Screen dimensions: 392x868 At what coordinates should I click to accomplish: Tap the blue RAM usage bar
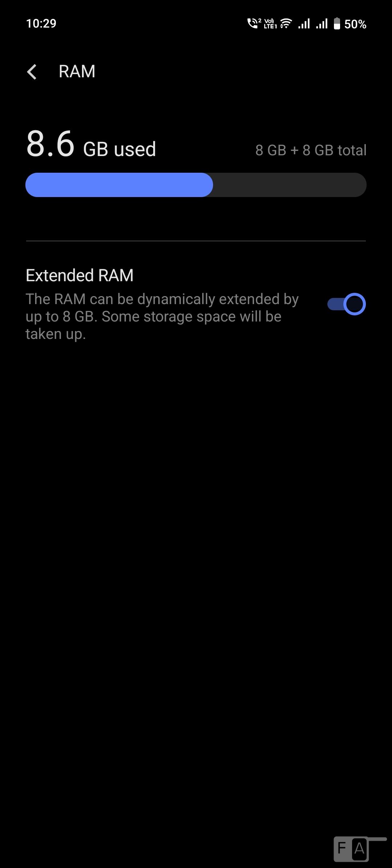(x=119, y=185)
